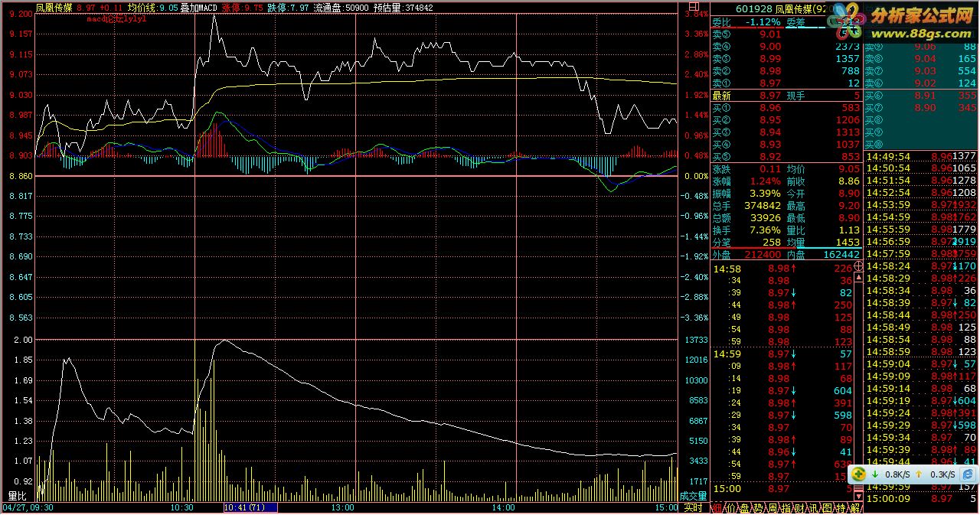980x515 pixels.
Task: Click the 13:00 time axis label
Action: (342, 507)
